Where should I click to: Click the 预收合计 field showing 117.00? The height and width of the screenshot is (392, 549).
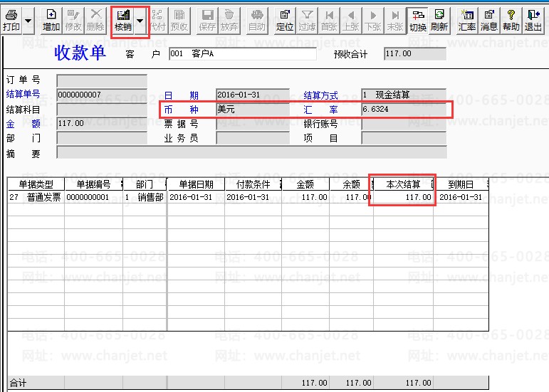(415, 54)
